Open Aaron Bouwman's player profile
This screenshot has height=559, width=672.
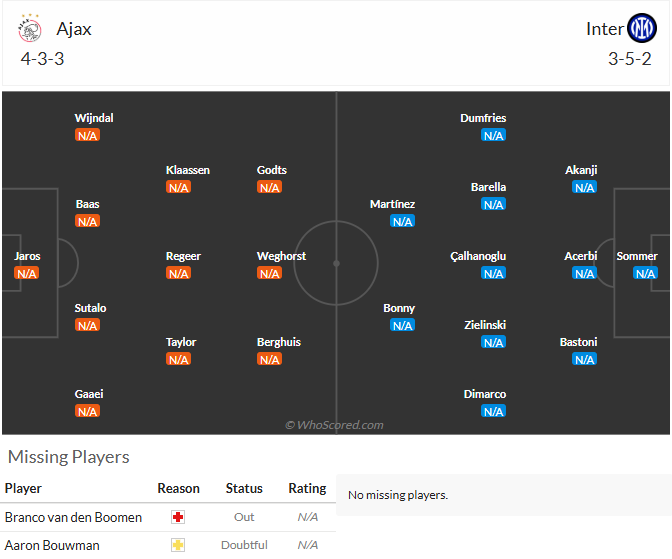pyautogui.click(x=52, y=545)
